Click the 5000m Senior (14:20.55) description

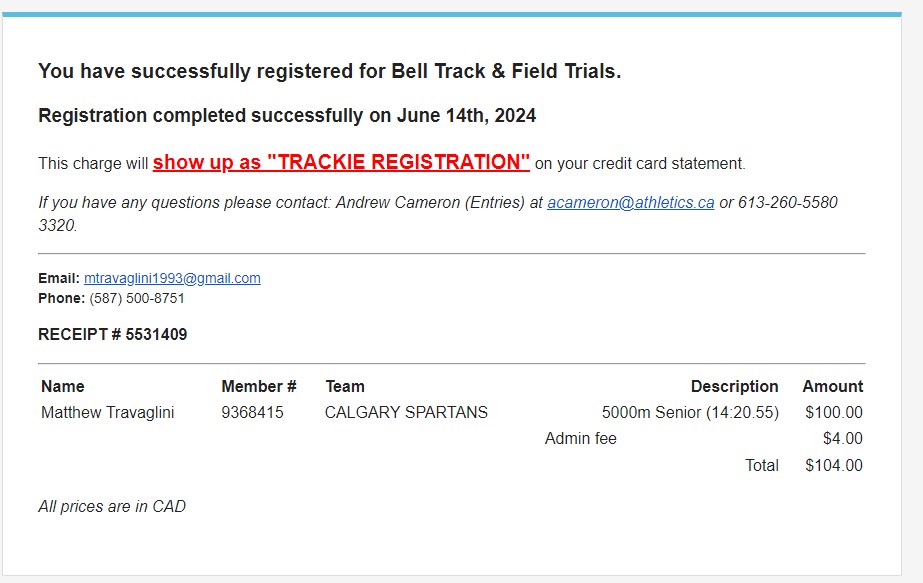[x=690, y=412]
